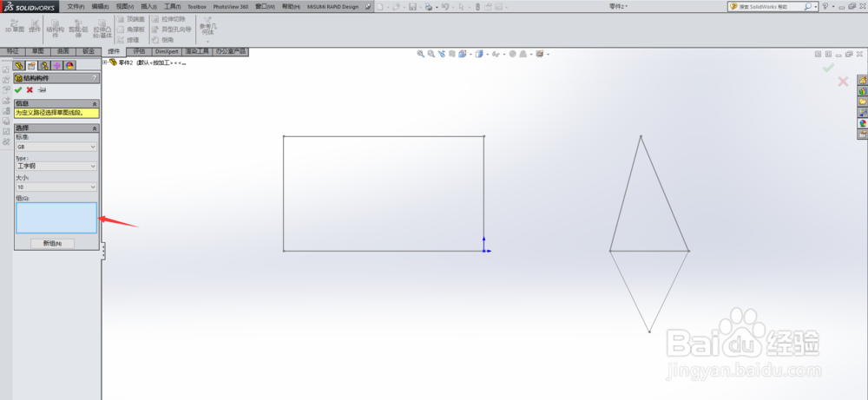Screen dimensions: 868x400
Task: Open the 视图 menu
Action: [125, 7]
